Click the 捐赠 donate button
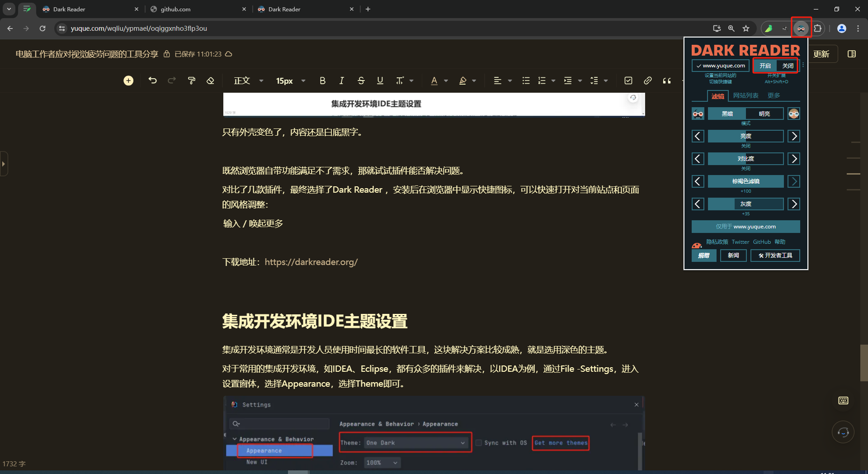 [x=704, y=256]
